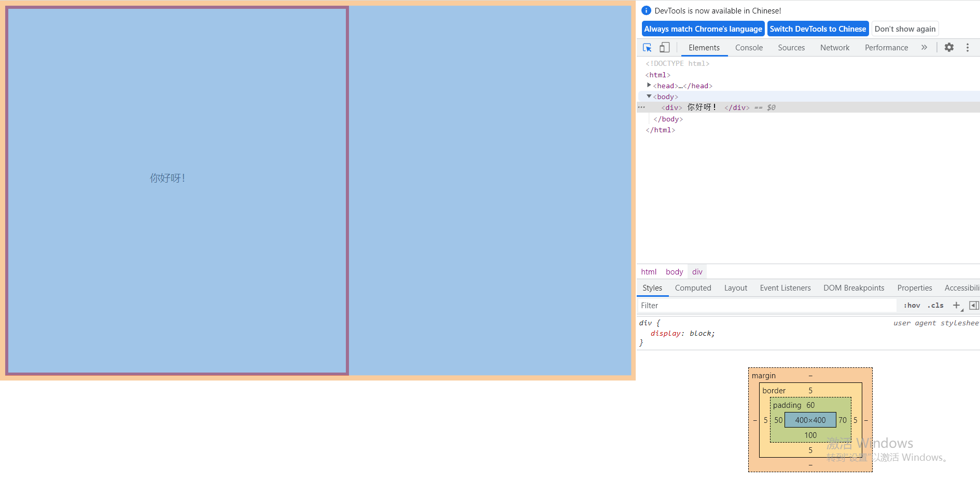980x481 pixels.
Task: Click the info icon in the language notice
Action: coord(646,10)
